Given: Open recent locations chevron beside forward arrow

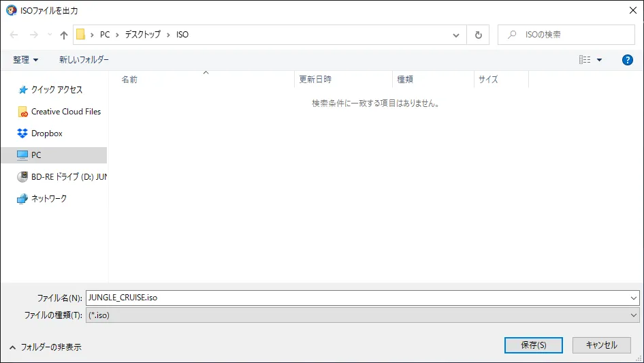Looking at the screenshot, I should [x=50, y=35].
